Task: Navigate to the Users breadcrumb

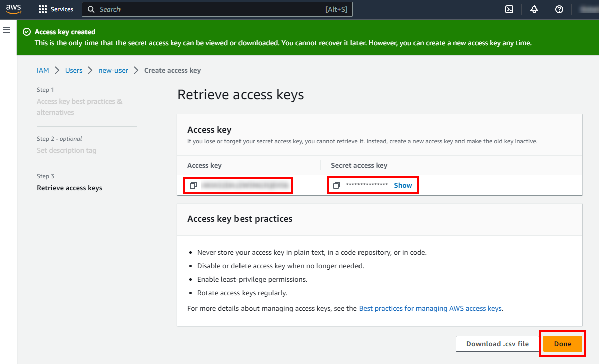Action: point(74,70)
